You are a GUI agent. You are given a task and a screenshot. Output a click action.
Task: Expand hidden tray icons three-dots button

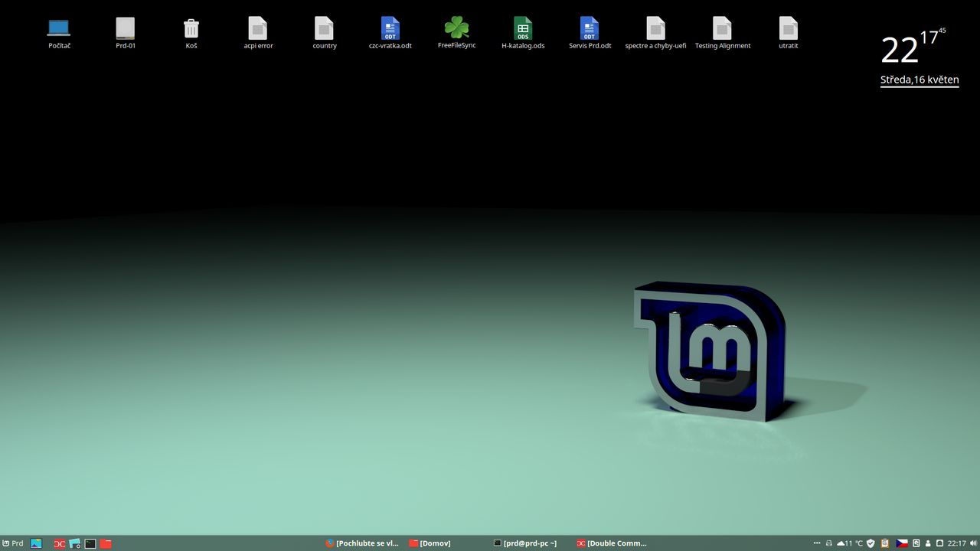[817, 543]
